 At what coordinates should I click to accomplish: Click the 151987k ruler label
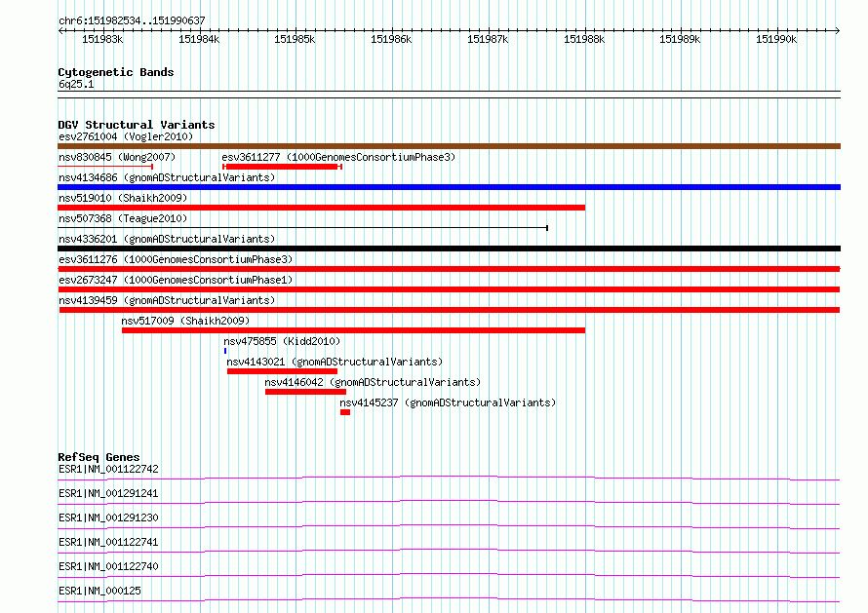point(487,39)
